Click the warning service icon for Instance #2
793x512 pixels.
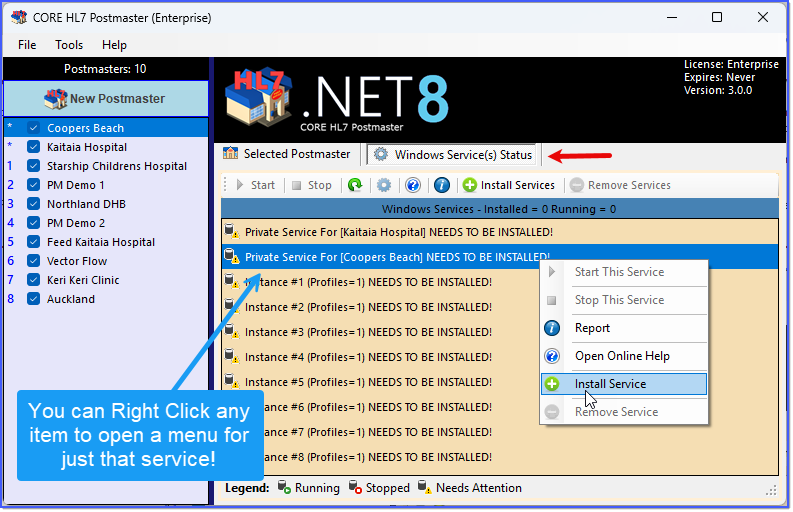pos(232,306)
